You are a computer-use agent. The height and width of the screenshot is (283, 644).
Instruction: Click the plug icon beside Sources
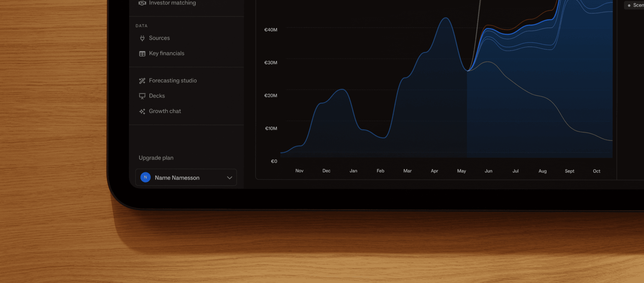click(x=142, y=38)
